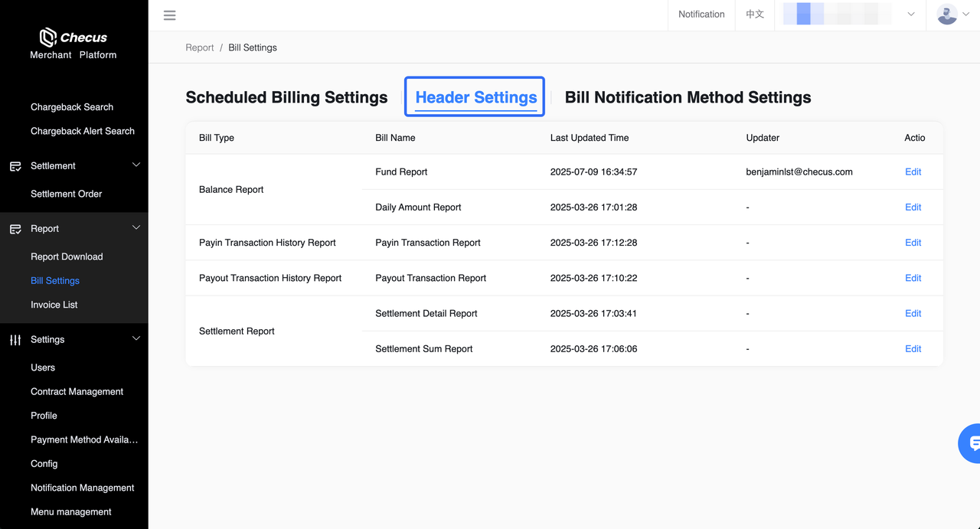The height and width of the screenshot is (529, 980).
Task: Open Report Download in sidebar
Action: pyautogui.click(x=67, y=256)
